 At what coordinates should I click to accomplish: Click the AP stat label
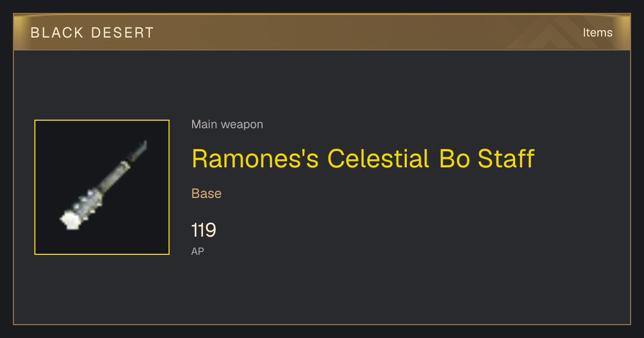coord(197,251)
